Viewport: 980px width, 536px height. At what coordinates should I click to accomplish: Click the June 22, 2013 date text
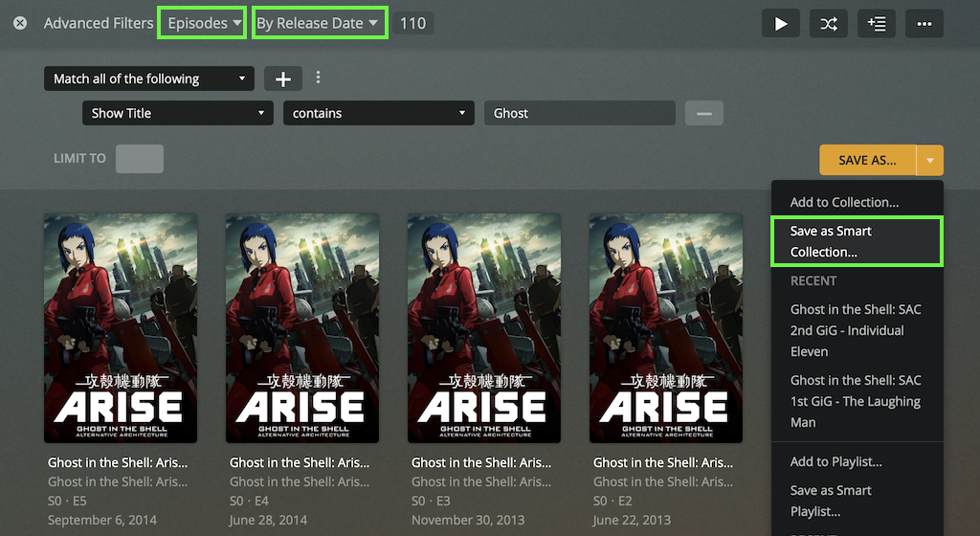(x=632, y=520)
